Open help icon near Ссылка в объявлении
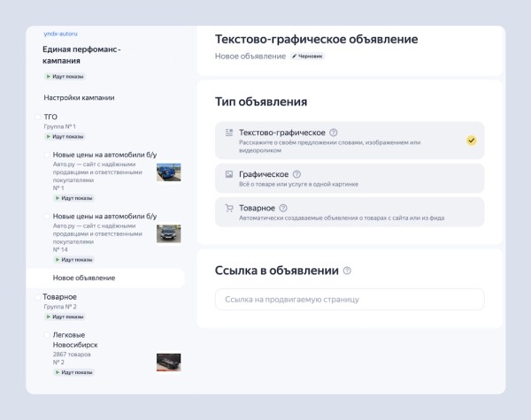Viewport: 531px width, 420px height. [347, 271]
